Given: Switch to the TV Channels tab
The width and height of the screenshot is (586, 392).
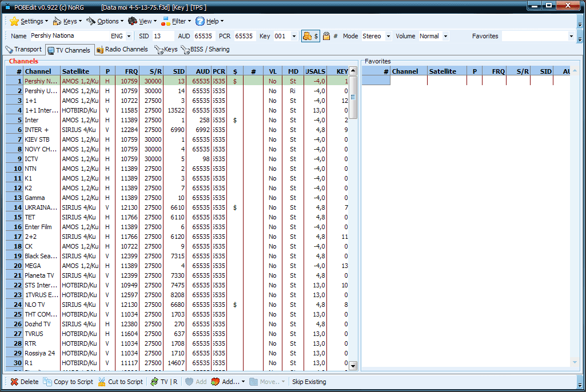Looking at the screenshot, I should click(69, 50).
